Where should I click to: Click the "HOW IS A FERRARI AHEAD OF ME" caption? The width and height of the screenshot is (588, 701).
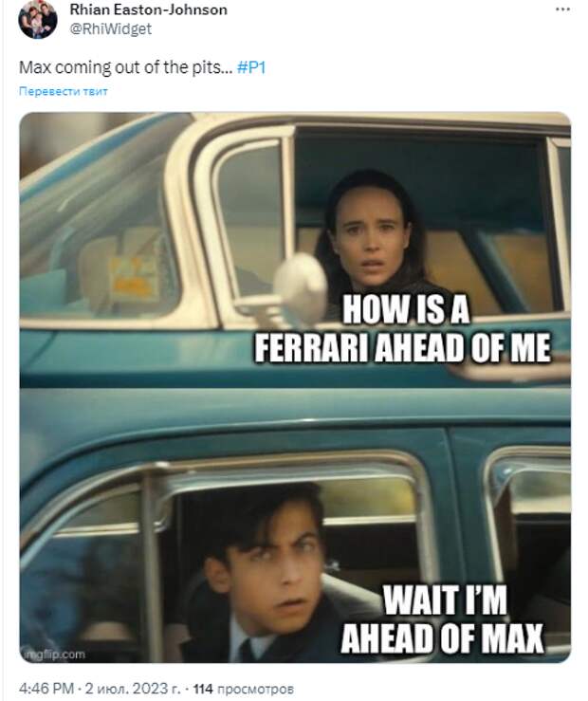[403, 328]
